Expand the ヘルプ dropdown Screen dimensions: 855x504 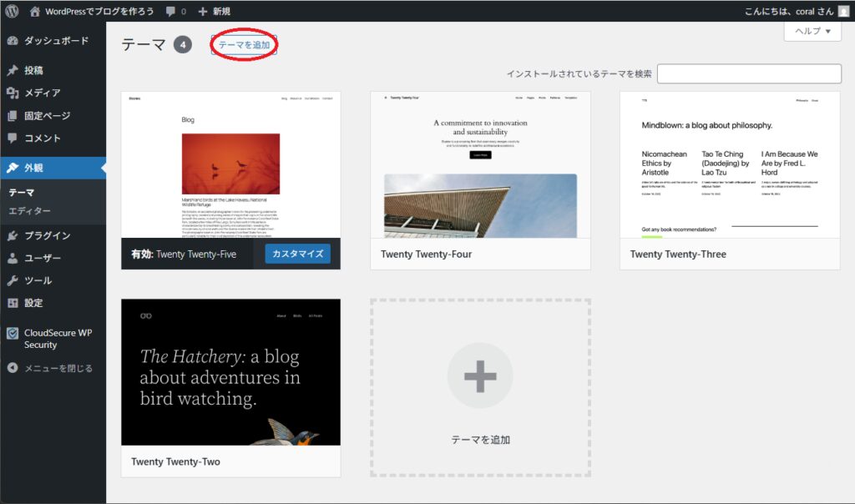coord(812,31)
